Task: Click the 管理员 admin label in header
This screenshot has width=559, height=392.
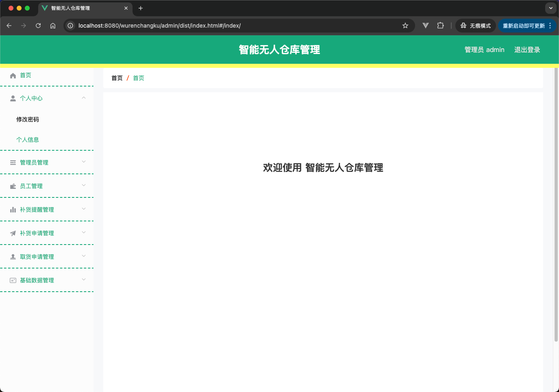Action: pos(484,50)
